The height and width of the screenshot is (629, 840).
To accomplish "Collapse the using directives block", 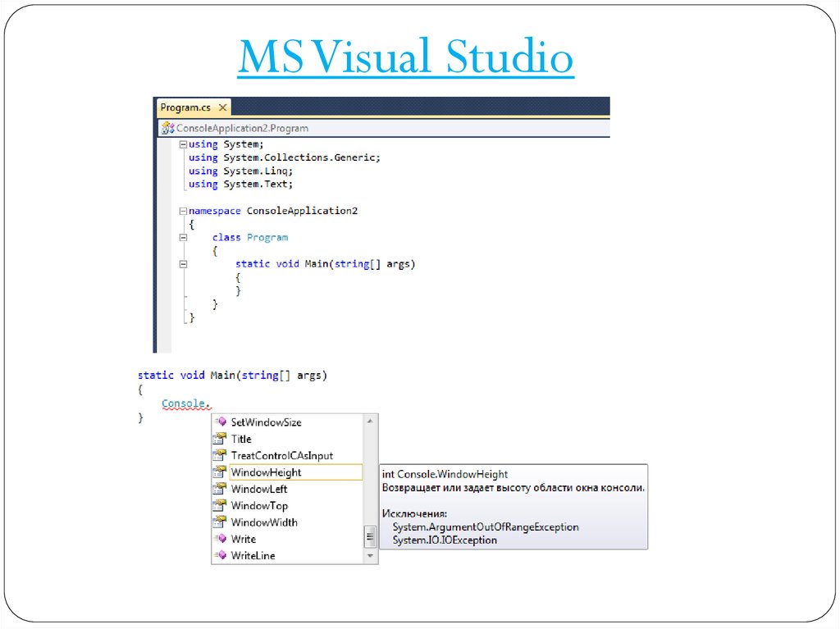I will click(x=182, y=144).
